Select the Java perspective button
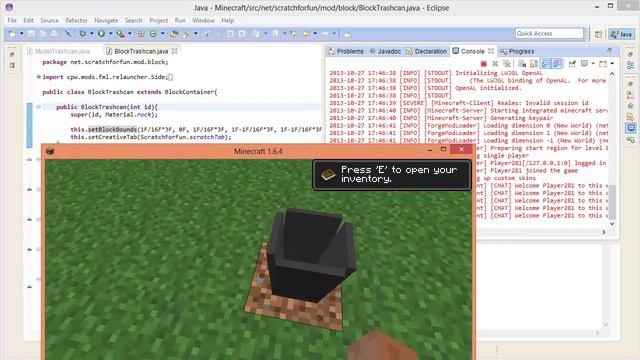This screenshot has width=640, height=360. coord(622,34)
